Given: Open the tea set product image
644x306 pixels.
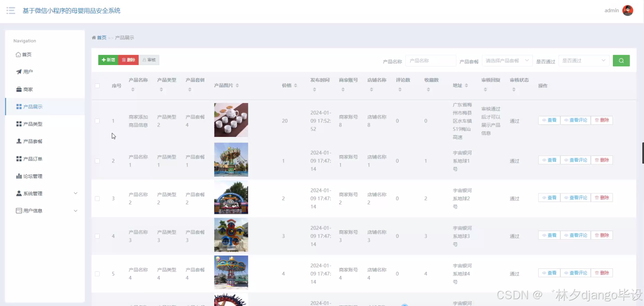Looking at the screenshot, I should click(231, 120).
